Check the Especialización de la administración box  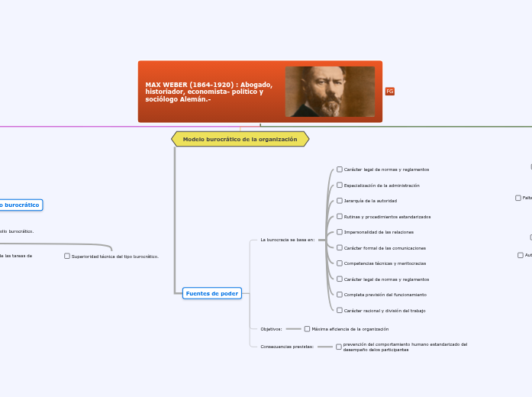click(x=340, y=186)
